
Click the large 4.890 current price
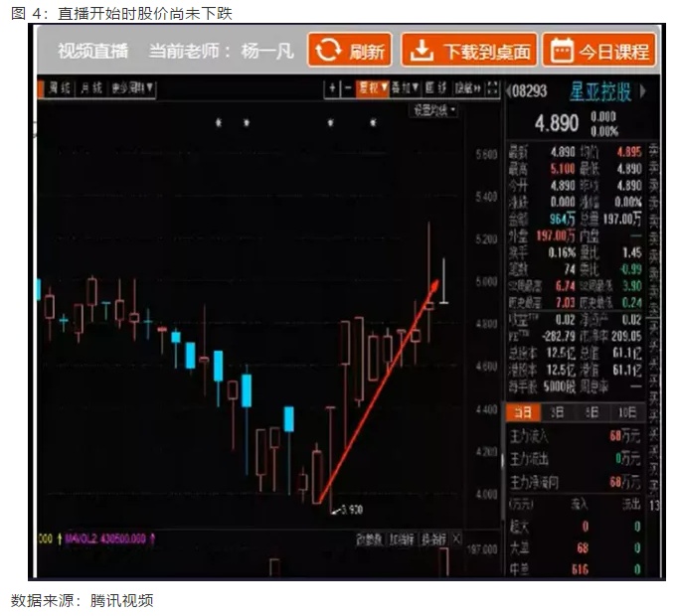point(557,123)
